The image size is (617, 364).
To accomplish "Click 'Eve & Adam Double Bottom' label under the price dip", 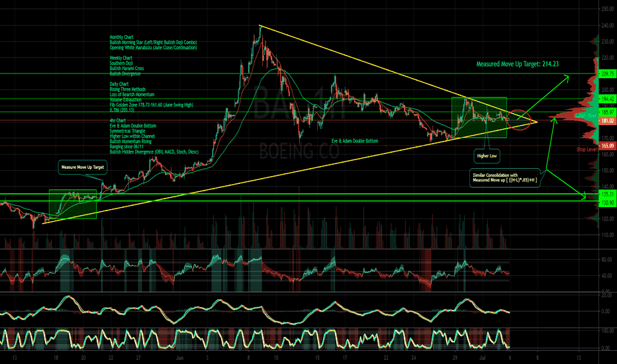I will pyautogui.click(x=355, y=141).
